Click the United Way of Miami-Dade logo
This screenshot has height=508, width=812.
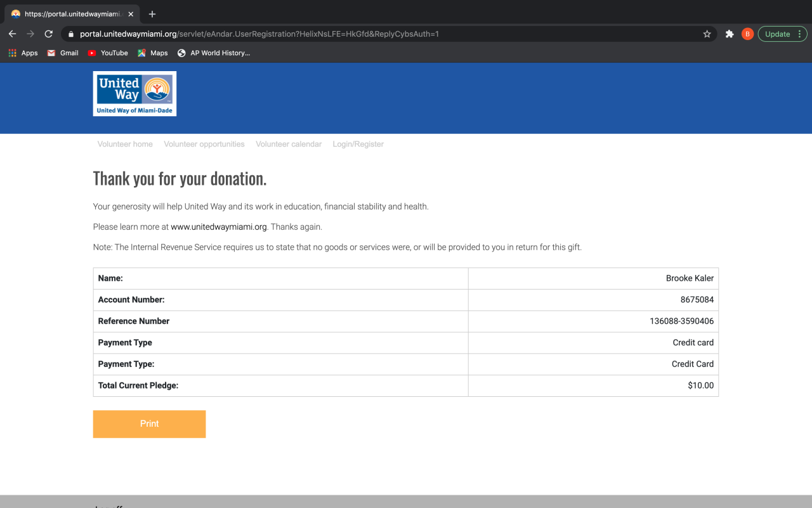[134, 94]
